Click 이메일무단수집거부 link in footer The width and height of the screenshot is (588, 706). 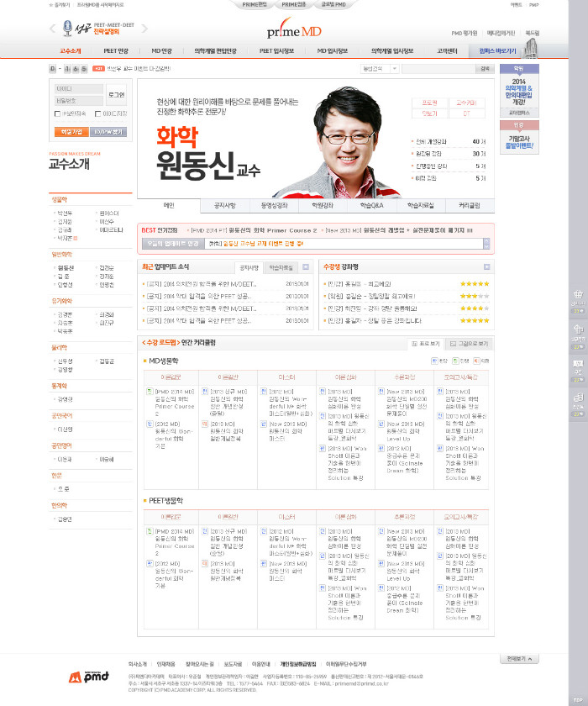(346, 664)
